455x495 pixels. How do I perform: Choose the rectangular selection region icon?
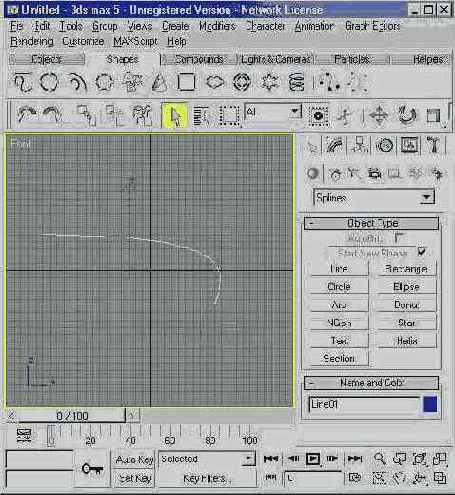[x=229, y=116]
